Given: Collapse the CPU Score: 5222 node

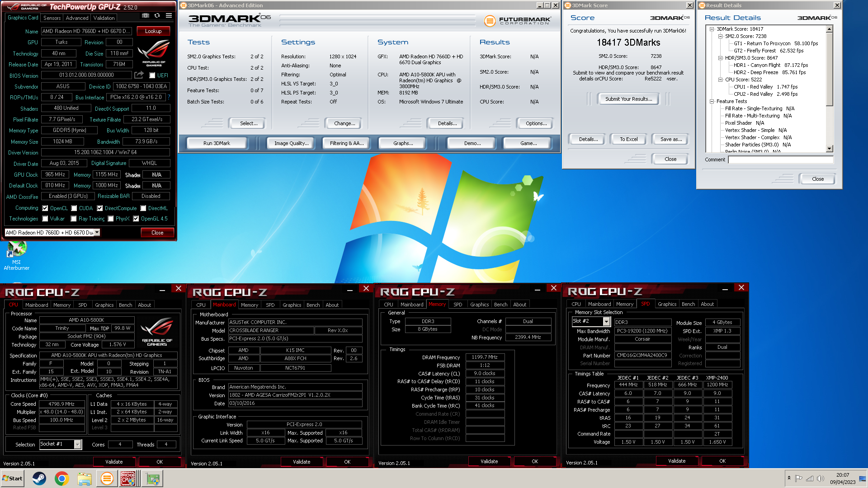Looking at the screenshot, I should click(721, 80).
